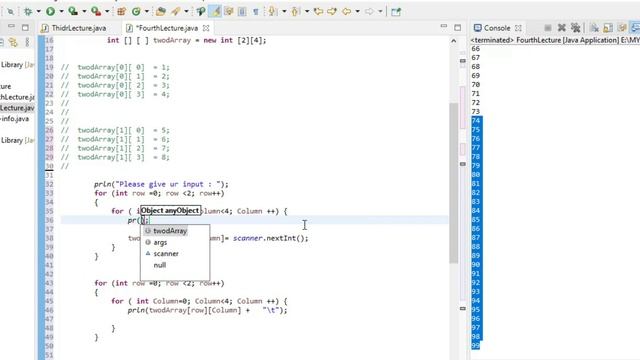Click the Terminate square icon in Console
Viewport: 640px width, 360px height.
548,28
